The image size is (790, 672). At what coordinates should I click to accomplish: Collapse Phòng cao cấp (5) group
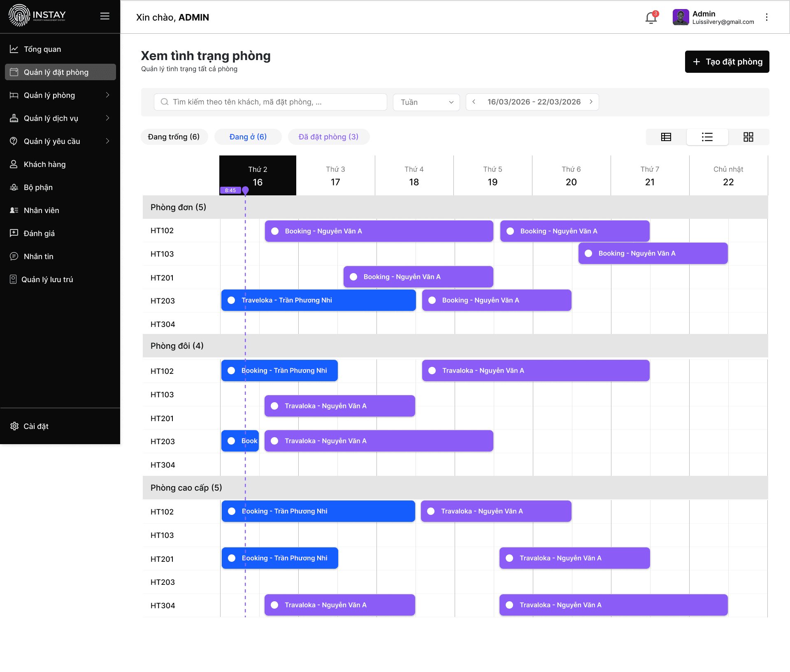click(x=455, y=488)
